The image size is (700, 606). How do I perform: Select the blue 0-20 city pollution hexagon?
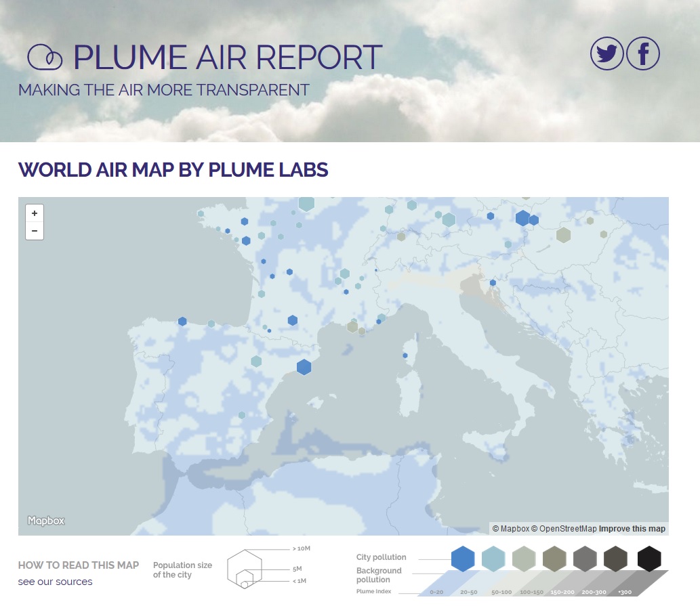coord(463,559)
